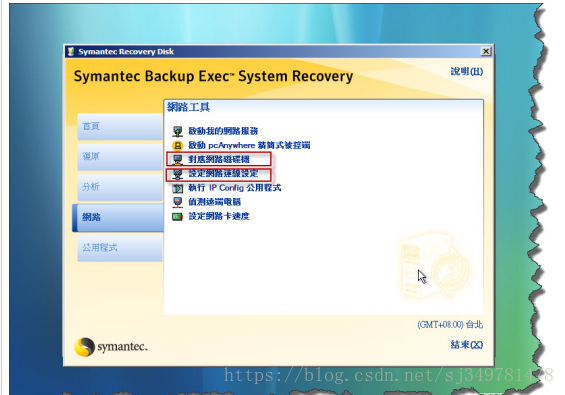Click the Symantec Recovery Disk title bar icon
This screenshot has height=395, width=565.
[71, 52]
